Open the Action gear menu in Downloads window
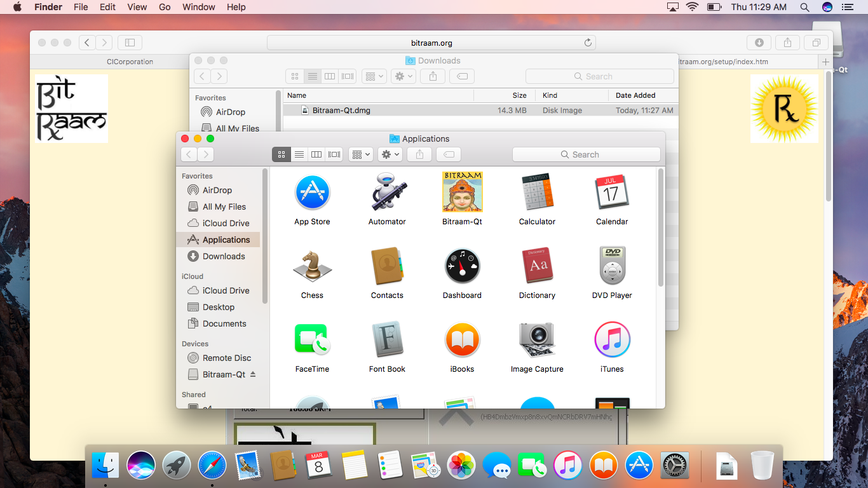This screenshot has width=868, height=488. [403, 76]
